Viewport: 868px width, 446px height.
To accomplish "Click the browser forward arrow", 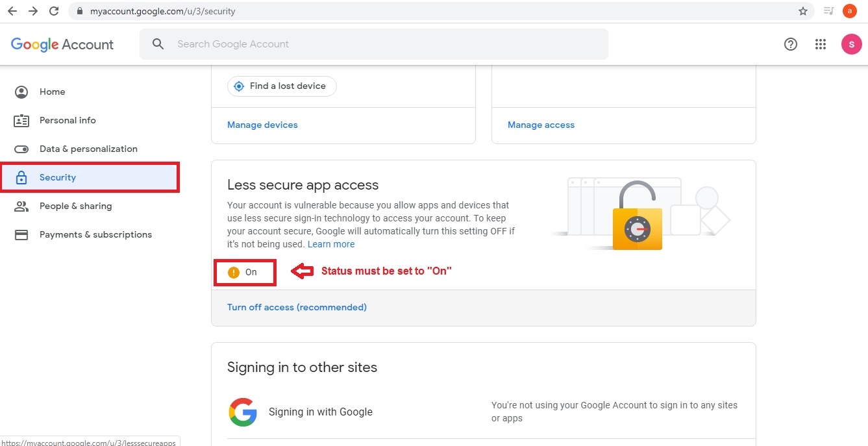I will [33, 11].
